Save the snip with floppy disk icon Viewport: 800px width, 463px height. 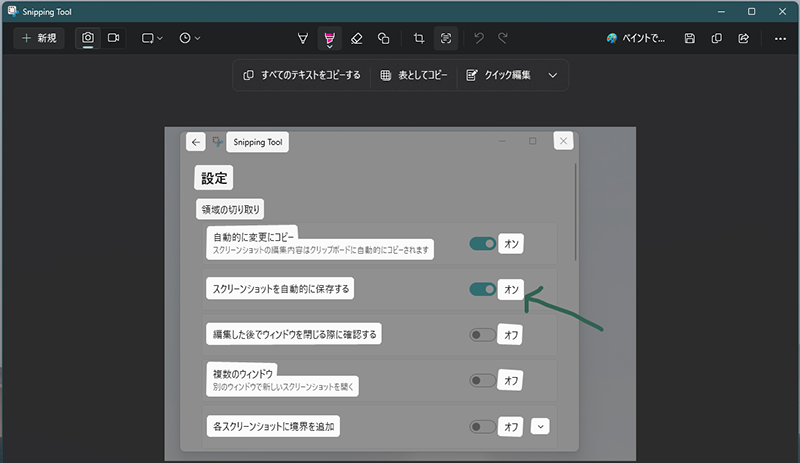(690, 38)
